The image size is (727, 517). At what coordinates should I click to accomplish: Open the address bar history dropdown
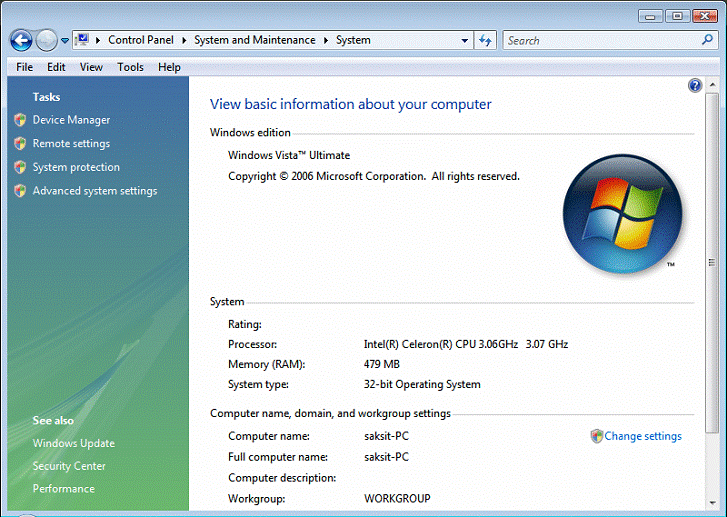(x=464, y=40)
